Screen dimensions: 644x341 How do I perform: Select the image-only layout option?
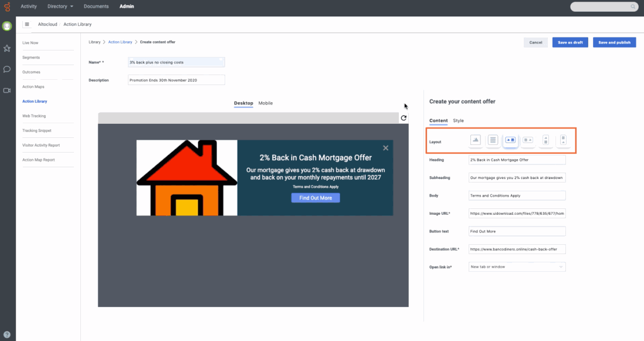pos(476,140)
